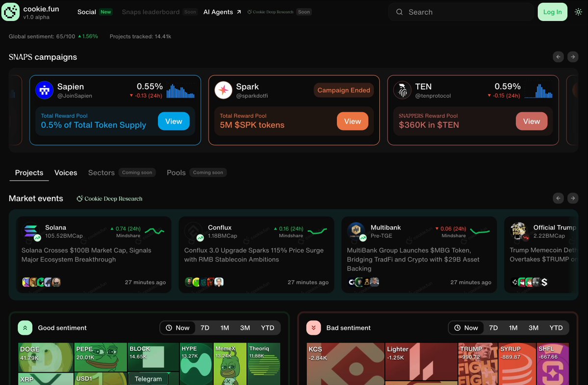Click the Campaign Ended badge on Spark
Viewport: 588px width, 385px height.
point(343,90)
